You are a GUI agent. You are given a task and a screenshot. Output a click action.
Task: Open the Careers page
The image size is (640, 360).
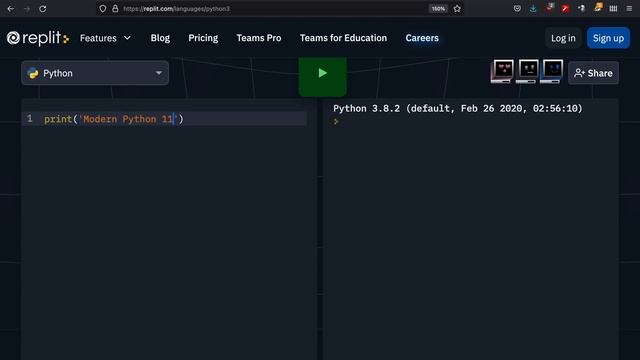422,38
